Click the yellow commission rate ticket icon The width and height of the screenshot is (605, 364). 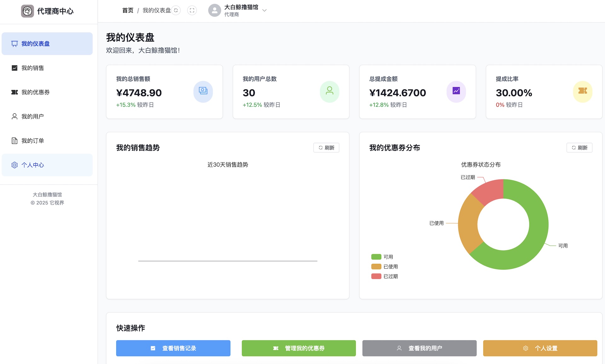tap(582, 92)
